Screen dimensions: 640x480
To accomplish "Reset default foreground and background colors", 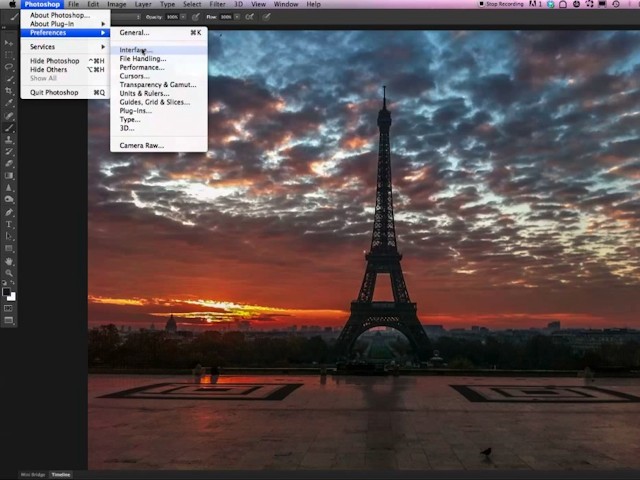I will tap(4, 282).
